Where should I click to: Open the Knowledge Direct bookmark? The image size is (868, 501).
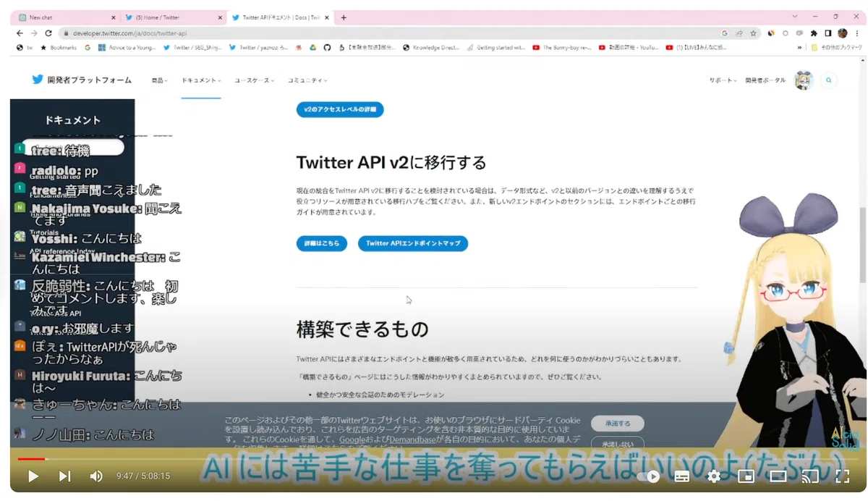pos(431,48)
